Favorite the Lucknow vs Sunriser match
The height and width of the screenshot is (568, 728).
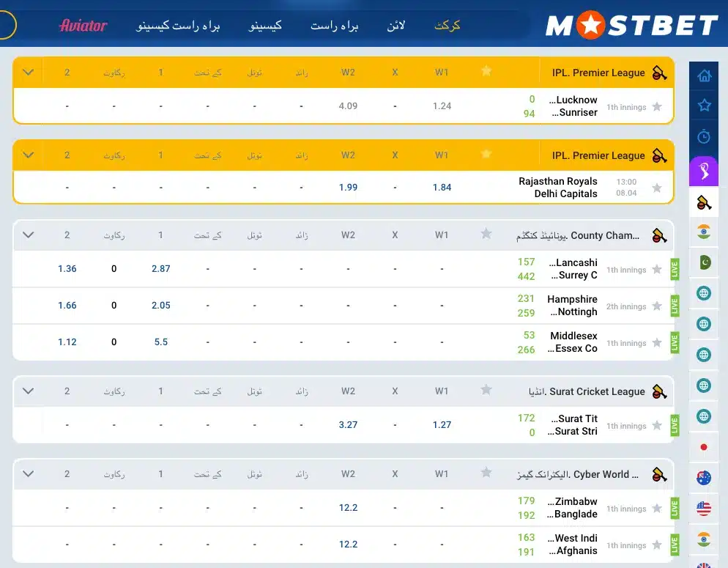pos(656,106)
